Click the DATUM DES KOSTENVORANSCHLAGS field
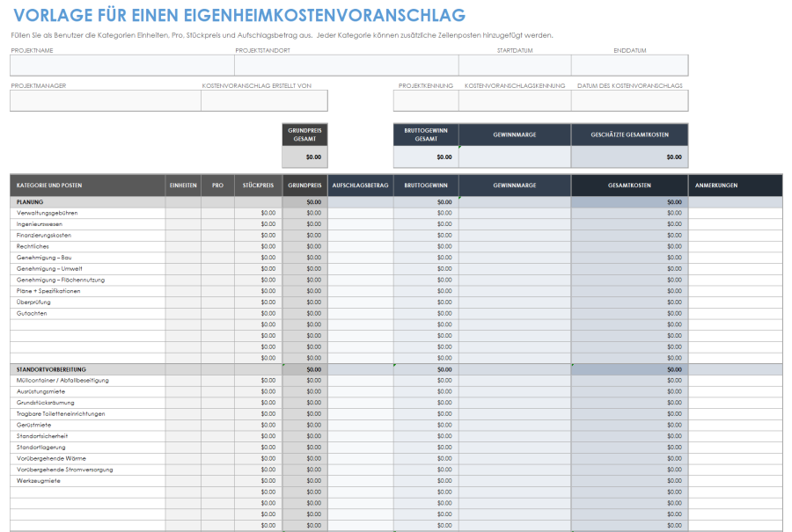 629,99
